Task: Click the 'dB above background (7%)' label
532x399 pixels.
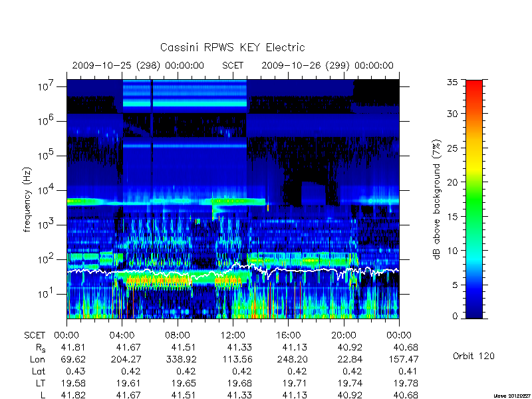Action: click(437, 199)
